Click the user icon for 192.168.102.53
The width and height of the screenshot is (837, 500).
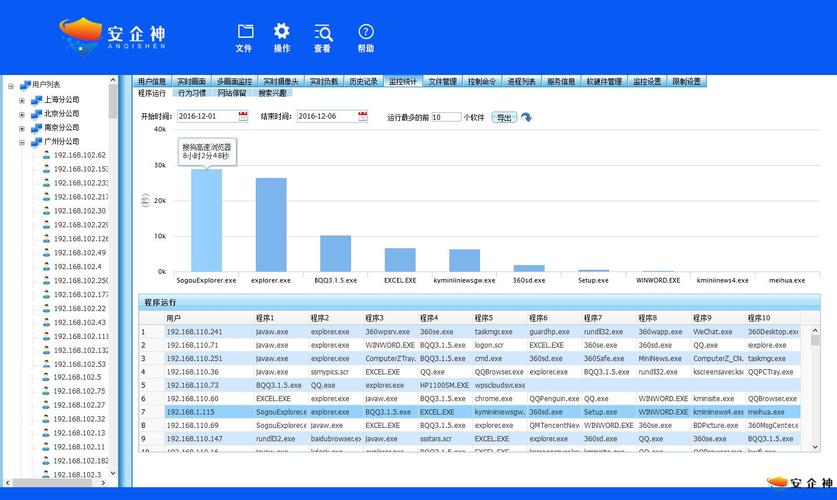point(46,363)
